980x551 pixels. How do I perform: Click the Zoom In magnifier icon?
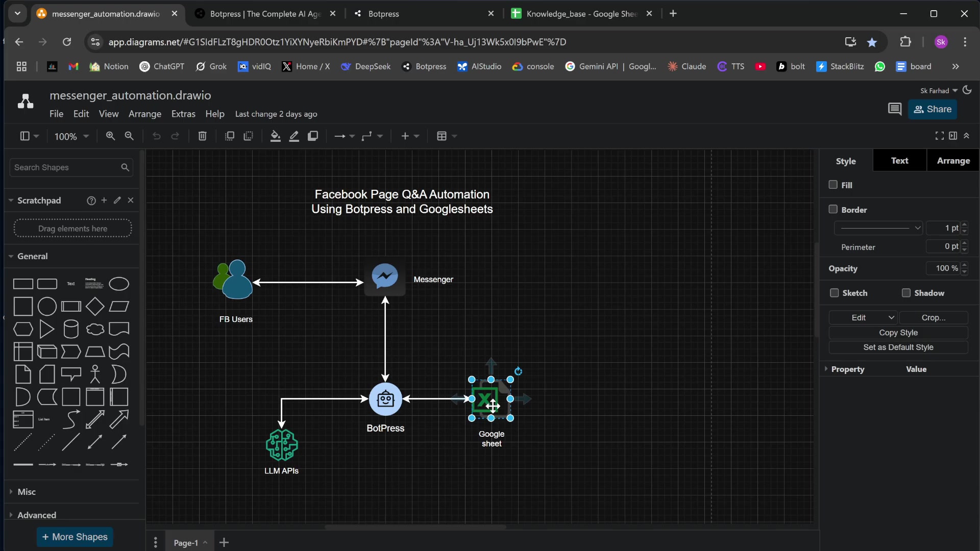pos(110,136)
